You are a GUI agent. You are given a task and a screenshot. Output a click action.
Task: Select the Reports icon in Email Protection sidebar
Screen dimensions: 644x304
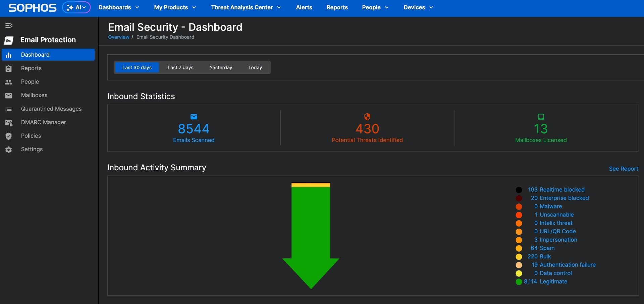[x=9, y=68]
